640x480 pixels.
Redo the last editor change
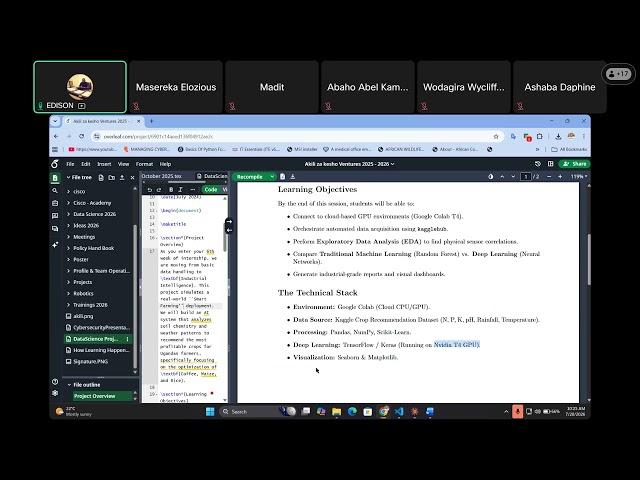[159, 189]
